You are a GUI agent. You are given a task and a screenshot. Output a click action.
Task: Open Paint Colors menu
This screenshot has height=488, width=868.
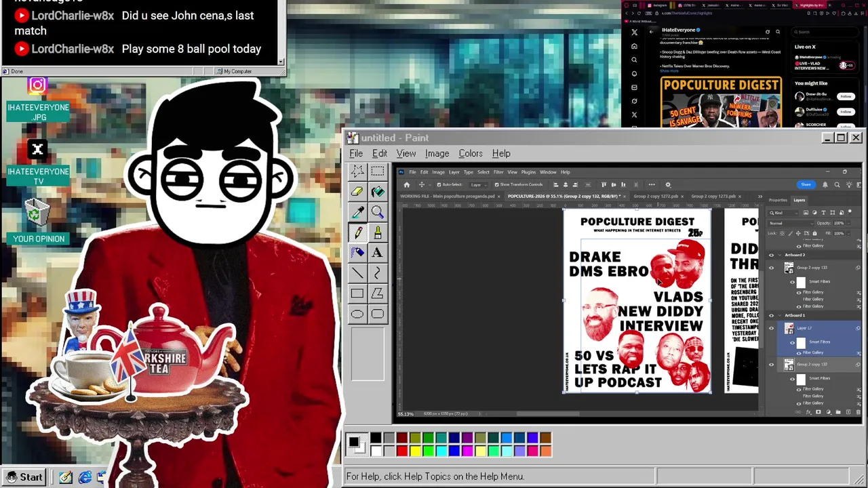pyautogui.click(x=471, y=153)
